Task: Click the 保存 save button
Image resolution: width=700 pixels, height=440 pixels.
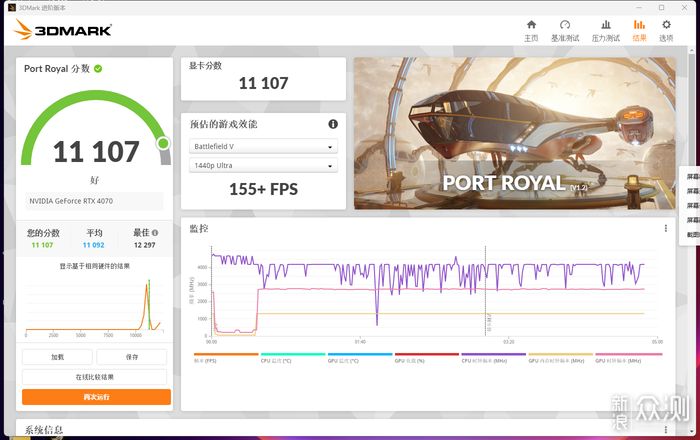Action: (x=132, y=357)
